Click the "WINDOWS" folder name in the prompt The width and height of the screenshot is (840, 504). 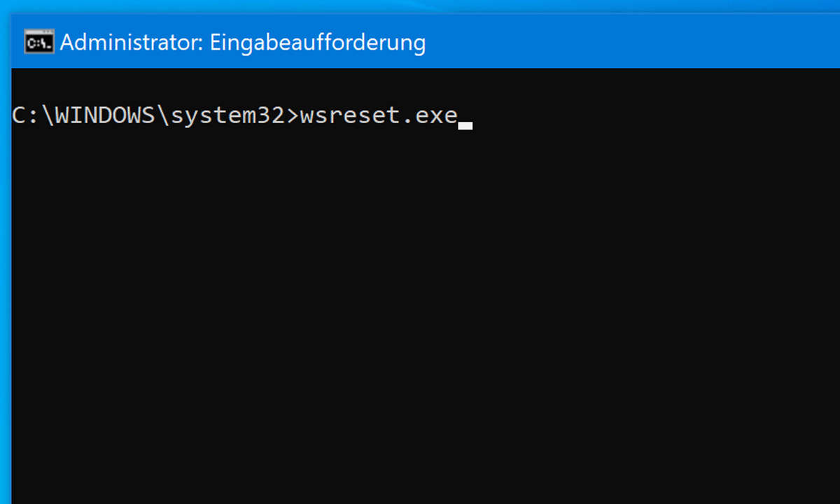pos(104,116)
